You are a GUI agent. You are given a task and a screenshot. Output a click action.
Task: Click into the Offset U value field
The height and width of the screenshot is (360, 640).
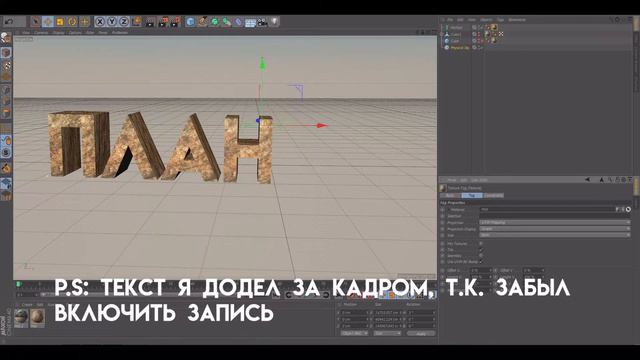tap(480, 270)
